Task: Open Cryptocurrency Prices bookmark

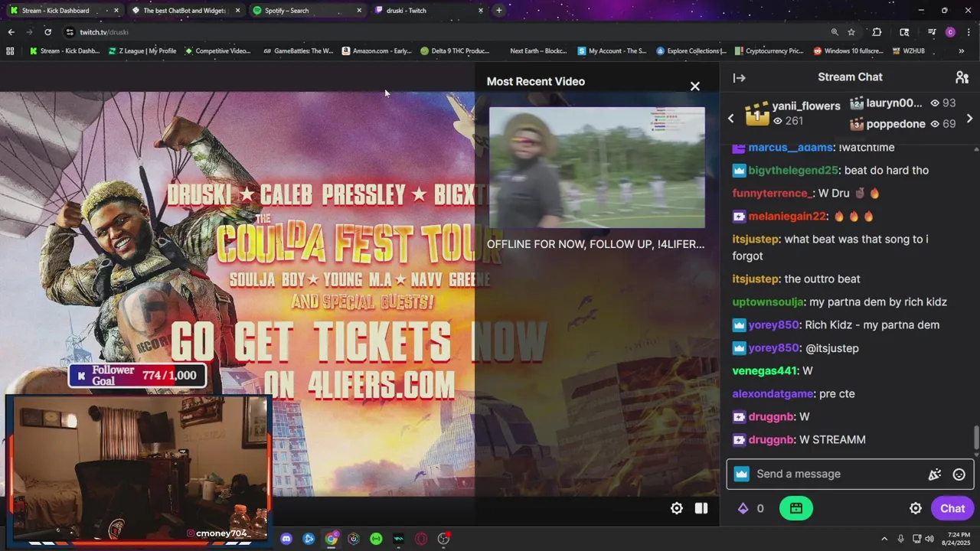Action: pos(769,51)
